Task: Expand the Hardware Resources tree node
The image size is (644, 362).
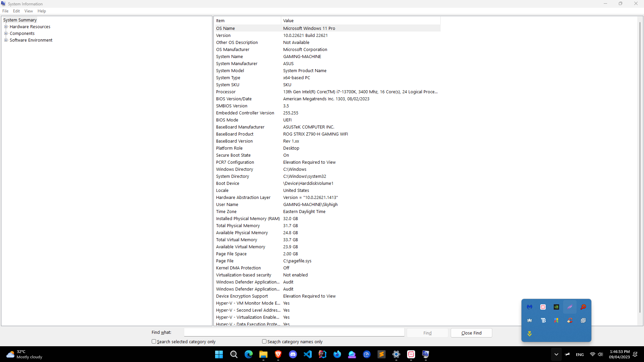Action: 6,27
